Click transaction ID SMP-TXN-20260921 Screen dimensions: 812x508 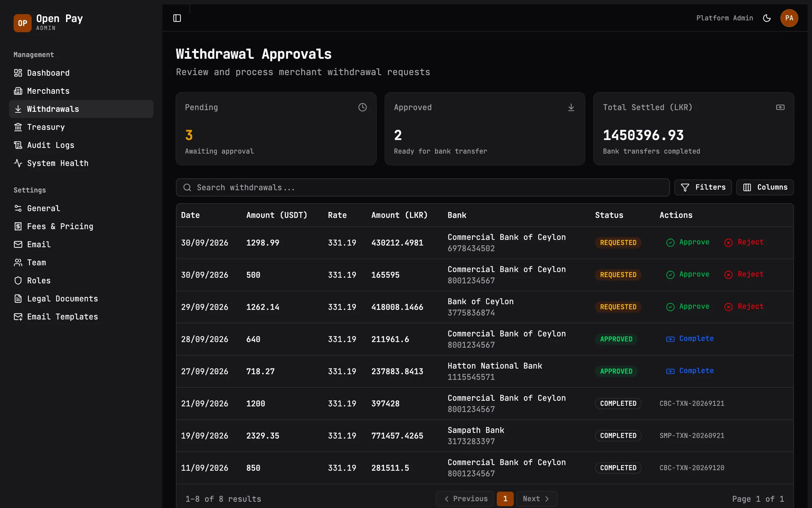(692, 436)
